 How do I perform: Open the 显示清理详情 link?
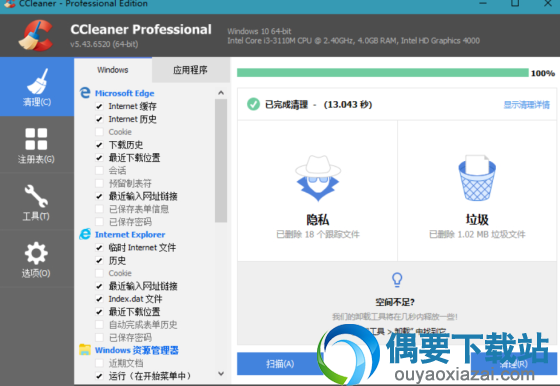tap(526, 105)
